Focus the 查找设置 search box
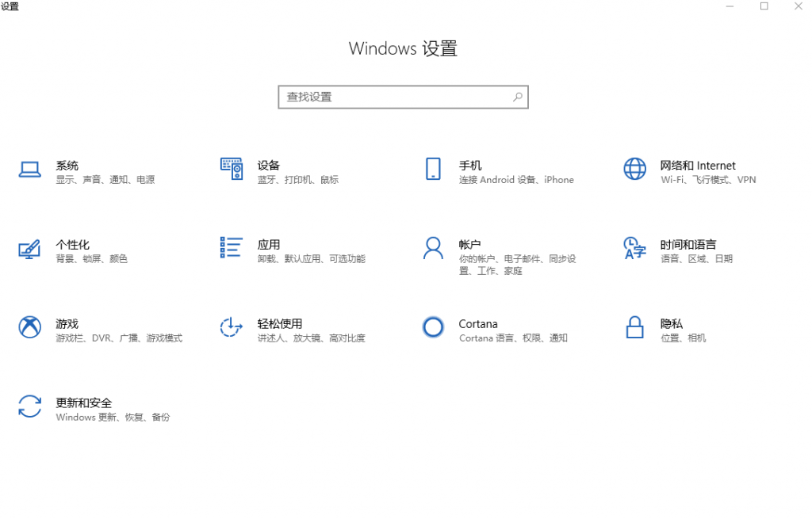Screen dimensions: 812x519 403,97
